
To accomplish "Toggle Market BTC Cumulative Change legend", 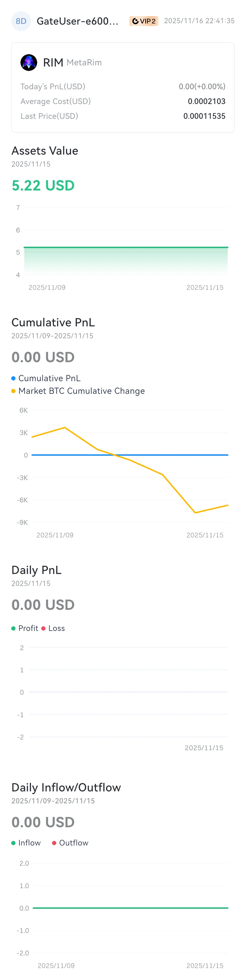I will pyautogui.click(x=78, y=391).
